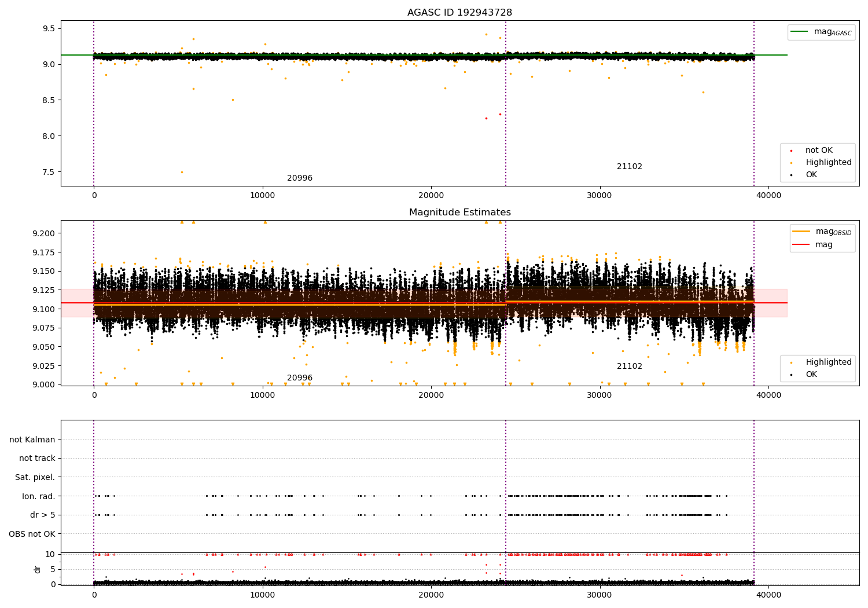Click the orange line sample beside mag OBSID
The width and height of the screenshot is (868, 608).
[x=801, y=232]
